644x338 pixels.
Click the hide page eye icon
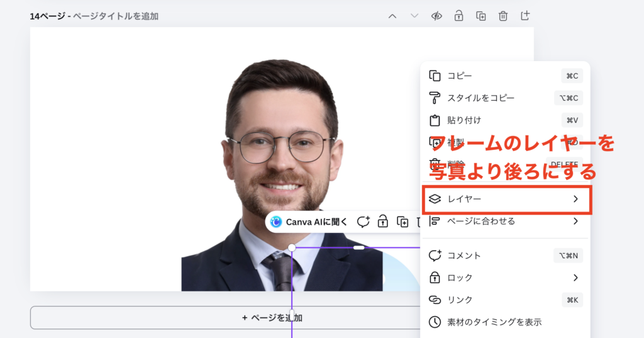(436, 16)
